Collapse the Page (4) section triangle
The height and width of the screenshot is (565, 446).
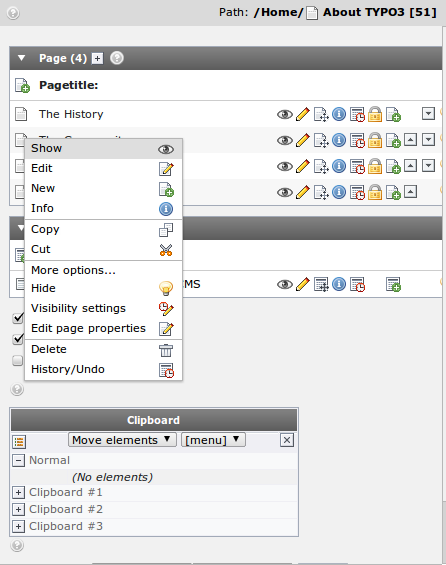(22, 58)
